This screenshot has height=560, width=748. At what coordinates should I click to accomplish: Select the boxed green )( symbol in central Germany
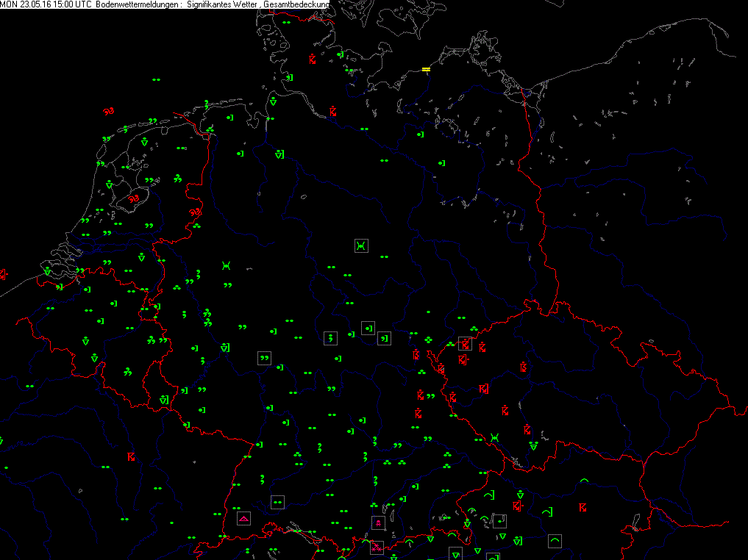tap(360, 245)
